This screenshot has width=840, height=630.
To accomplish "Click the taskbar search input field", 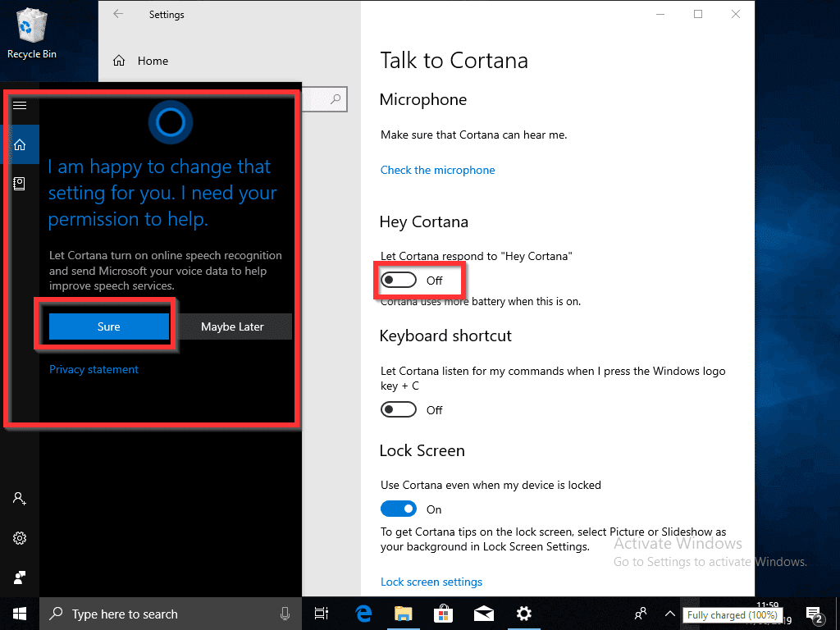I will tap(148, 614).
